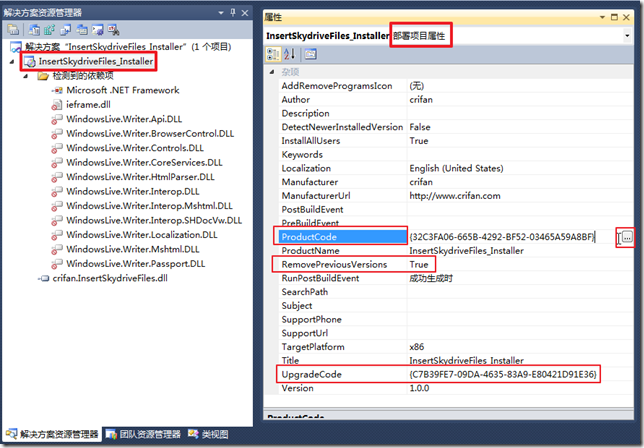Viewport: 644px width, 448px height.
Task: Select the Description property row
Action: (x=456, y=113)
